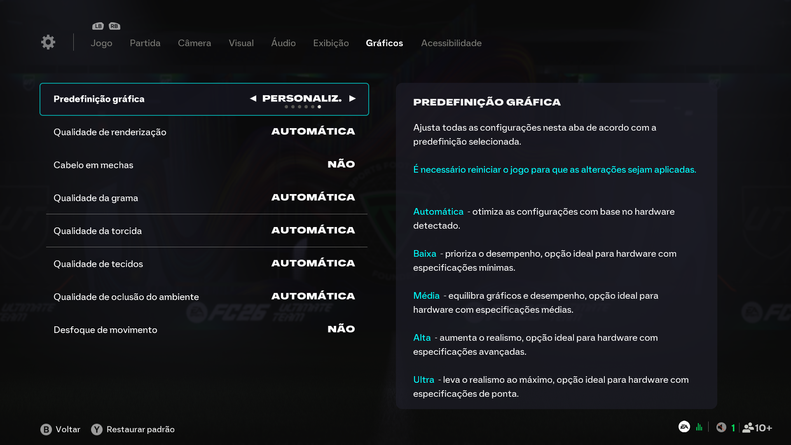791x445 pixels.
Task: Switch to the Áudio tab
Action: coord(283,43)
